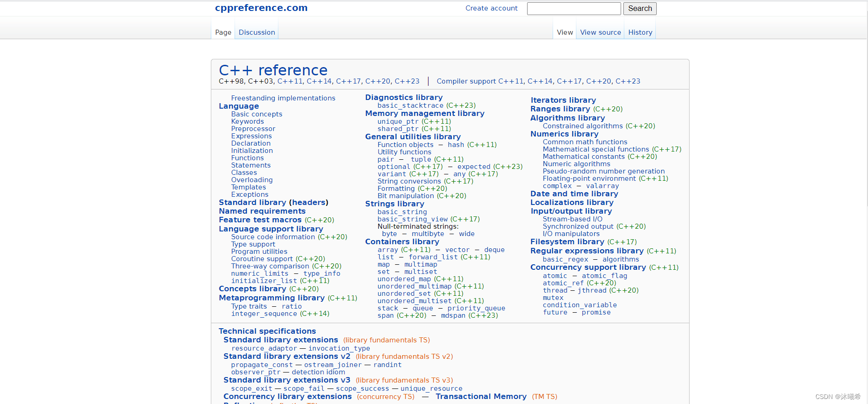Screen dimensions: 868x404
Task: Open Language support library link
Action: (271, 229)
